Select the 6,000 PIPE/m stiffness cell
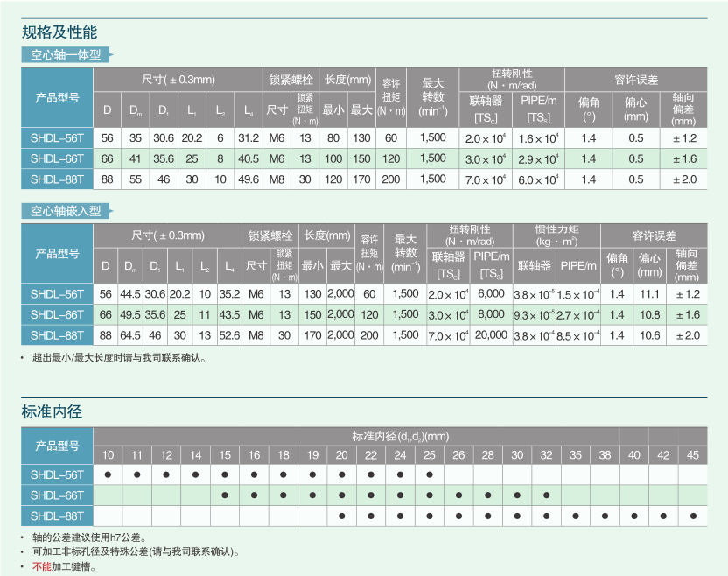 coord(491,295)
